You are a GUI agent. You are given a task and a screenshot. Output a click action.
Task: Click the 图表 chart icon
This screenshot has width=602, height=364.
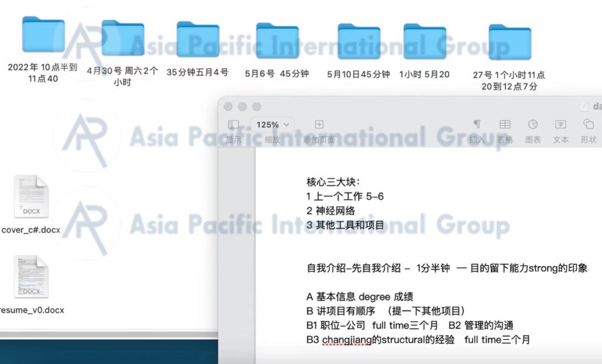point(533,124)
